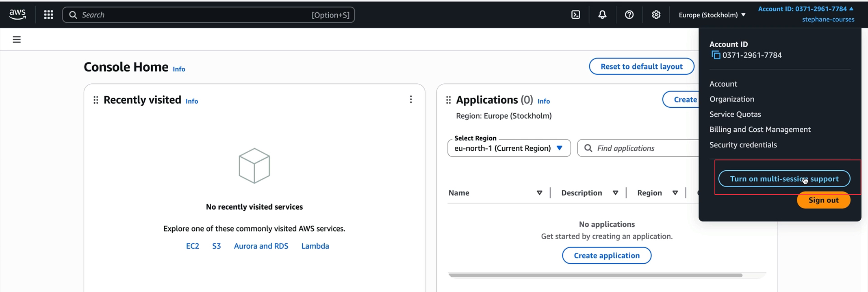
Task: Click the 0371-2961-7784 number in dropdown
Action: tap(752, 55)
